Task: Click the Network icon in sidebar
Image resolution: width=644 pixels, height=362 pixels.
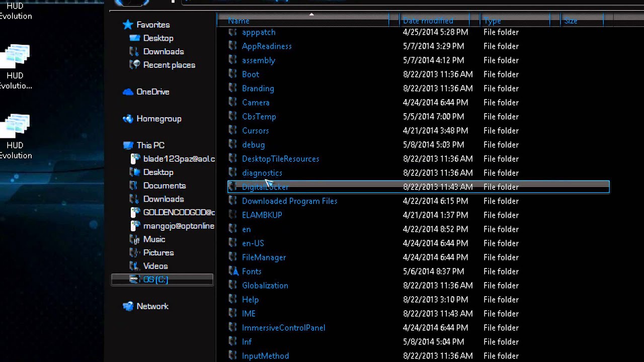Action: click(x=128, y=306)
